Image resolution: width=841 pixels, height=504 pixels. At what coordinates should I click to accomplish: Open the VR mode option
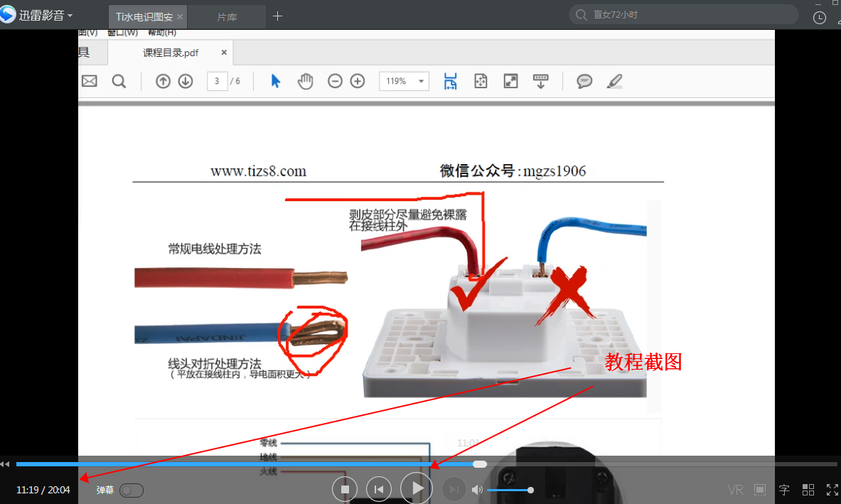tap(735, 490)
